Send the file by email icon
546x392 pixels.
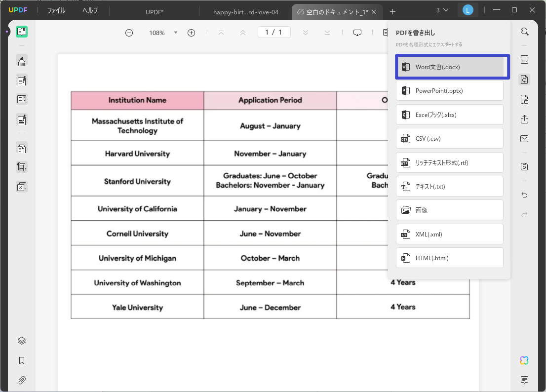pos(524,139)
